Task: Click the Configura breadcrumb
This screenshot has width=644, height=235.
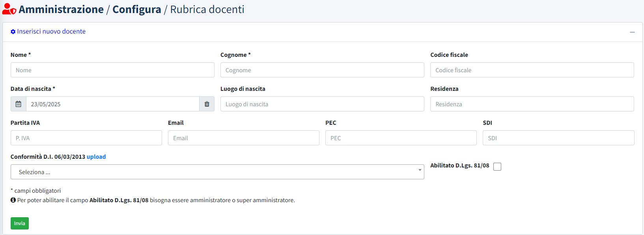Action: point(137,9)
